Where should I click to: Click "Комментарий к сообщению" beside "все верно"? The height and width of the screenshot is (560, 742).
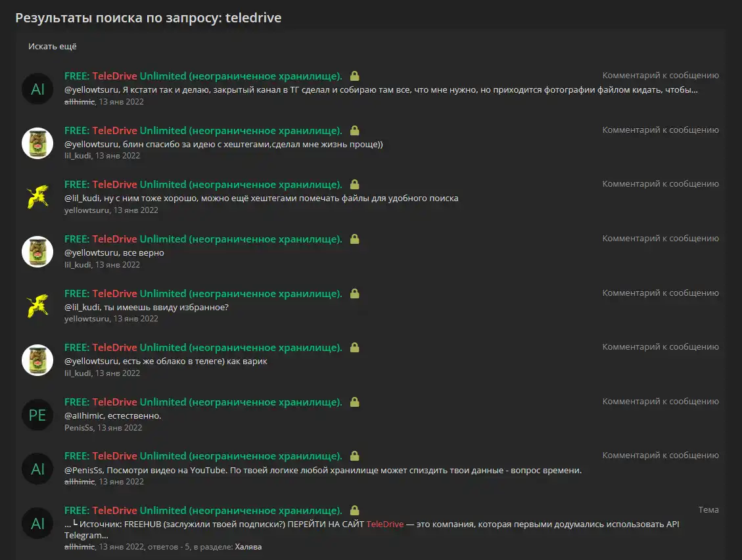pos(660,238)
